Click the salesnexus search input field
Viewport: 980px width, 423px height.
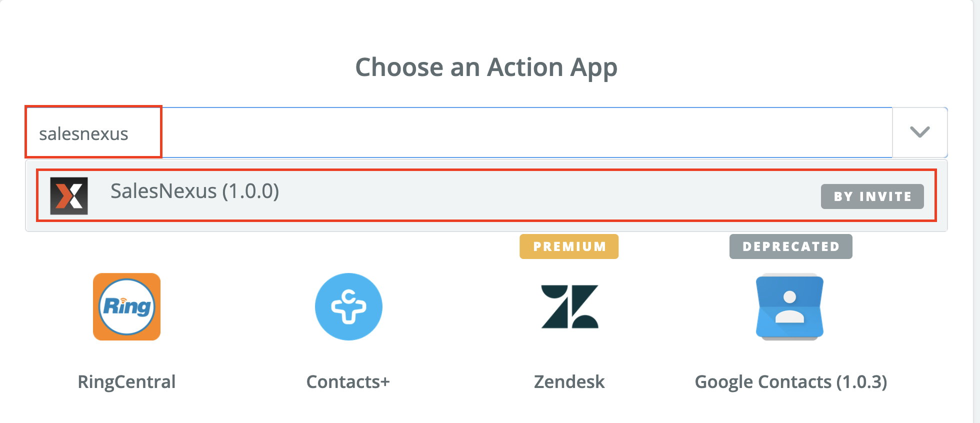[x=459, y=133]
